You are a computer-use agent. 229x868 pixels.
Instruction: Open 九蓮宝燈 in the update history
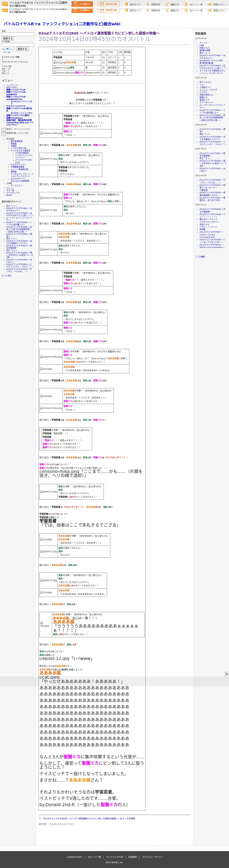click(x=203, y=190)
